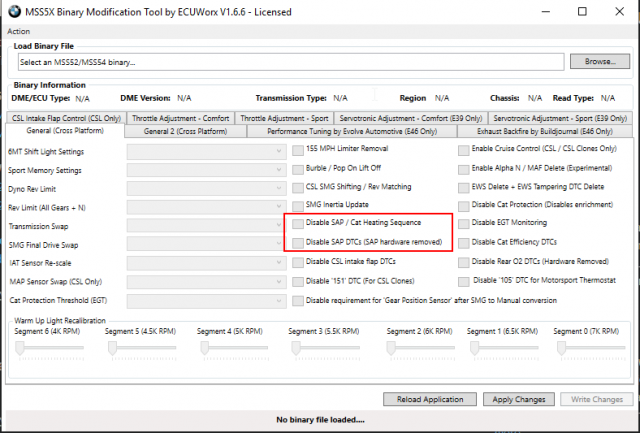Check Gear Position Sensor requirement option
The height and width of the screenshot is (433, 640).
[x=298, y=301]
